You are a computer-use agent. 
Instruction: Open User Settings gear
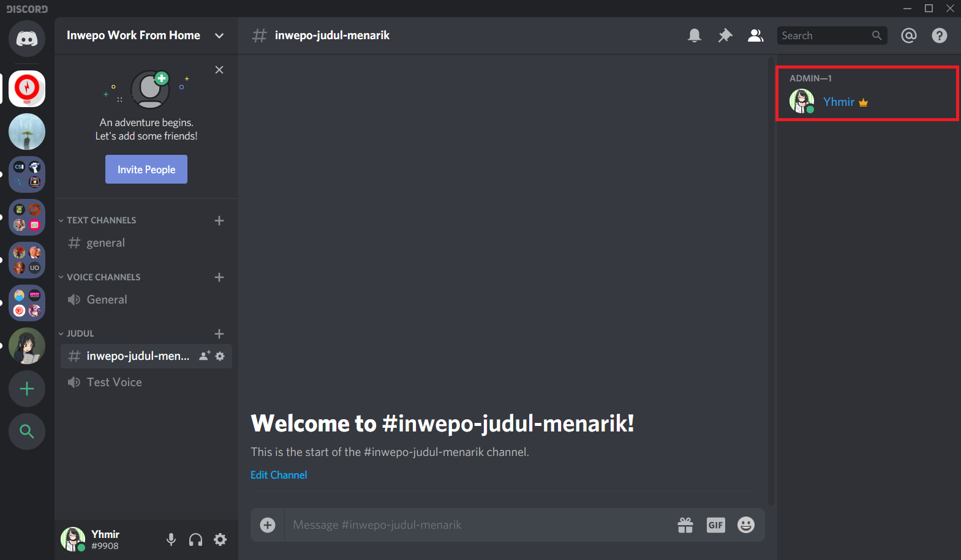coord(220,539)
